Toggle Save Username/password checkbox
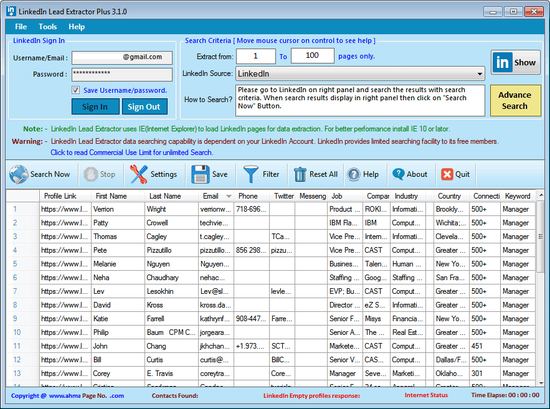Screen dimensions: 550x409 tap(76, 90)
